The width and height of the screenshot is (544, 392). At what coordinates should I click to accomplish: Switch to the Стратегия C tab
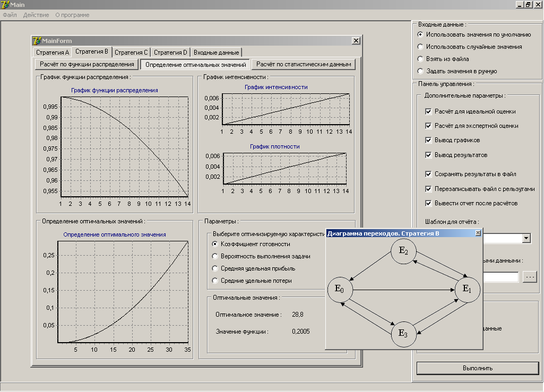click(131, 53)
